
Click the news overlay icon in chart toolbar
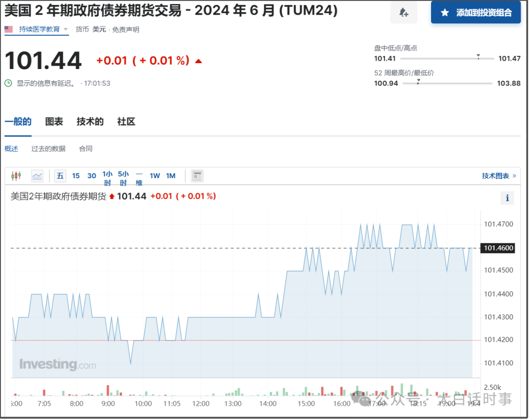[x=197, y=176]
